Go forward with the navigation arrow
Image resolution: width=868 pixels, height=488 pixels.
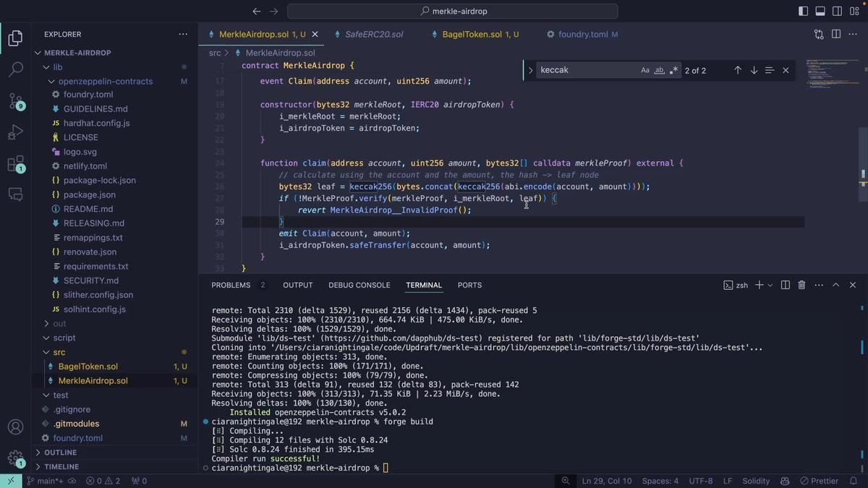pyautogui.click(x=273, y=12)
